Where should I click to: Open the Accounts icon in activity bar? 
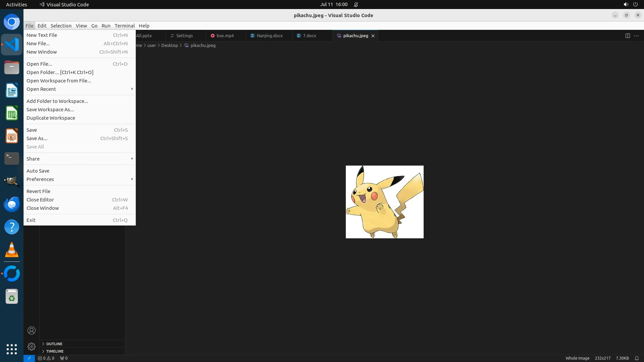pos(32,330)
